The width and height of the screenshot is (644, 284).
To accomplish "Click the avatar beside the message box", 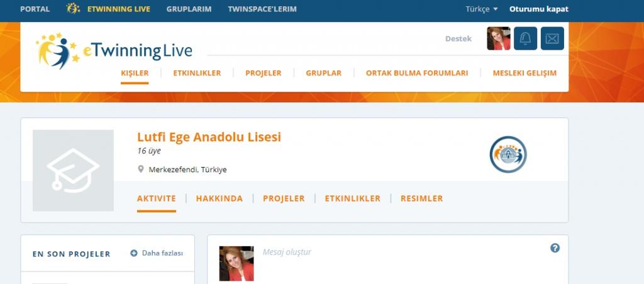I will 236,263.
